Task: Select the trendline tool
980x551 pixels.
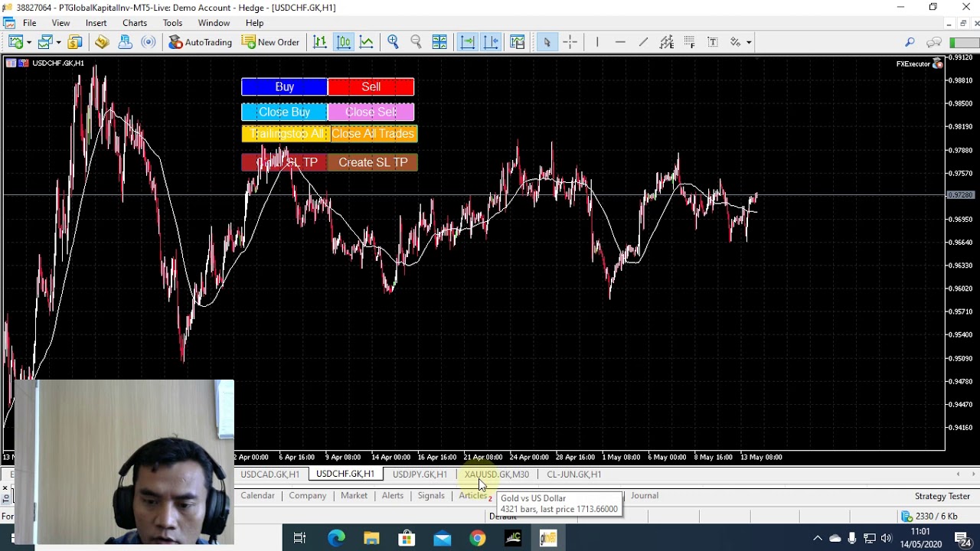Action: coord(643,42)
